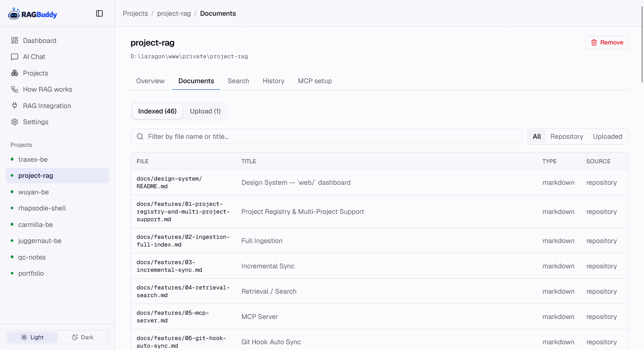Viewport: 644px width, 350px height.
Task: Click the project-rag breadcrumb link
Action: point(174,13)
